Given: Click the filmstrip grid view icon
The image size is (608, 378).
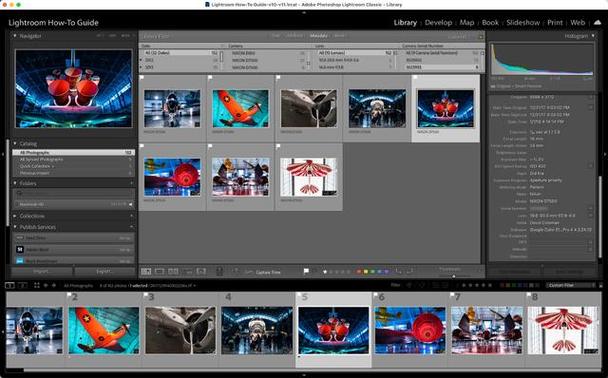Looking at the screenshot, I should [37, 285].
